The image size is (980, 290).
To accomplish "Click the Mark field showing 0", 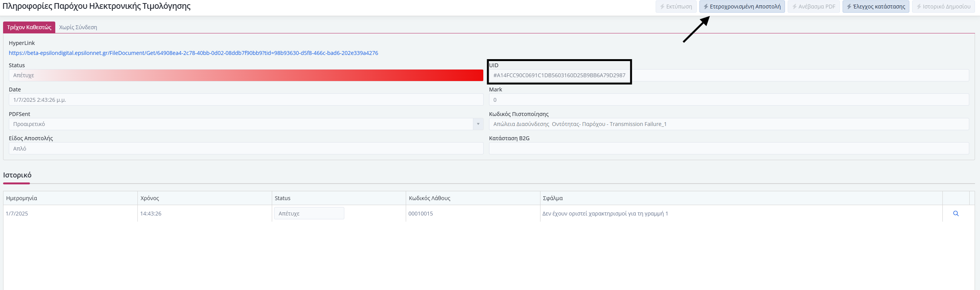I will click(x=729, y=100).
